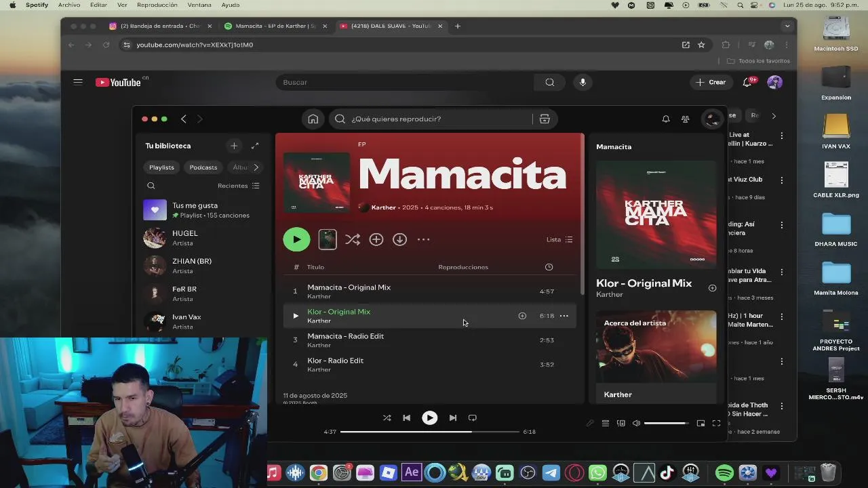
Task: Toggle shuffle in the bottom player bar
Action: coord(387,418)
